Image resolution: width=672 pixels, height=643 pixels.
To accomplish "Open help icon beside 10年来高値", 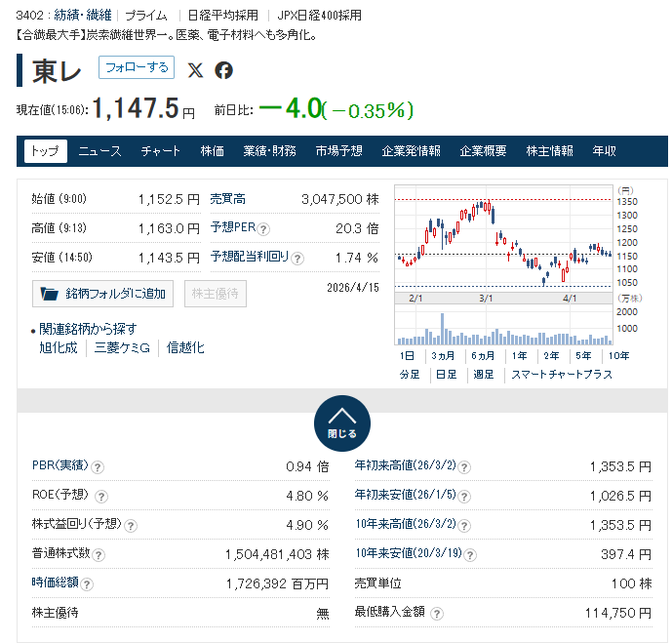I will pos(464,526).
